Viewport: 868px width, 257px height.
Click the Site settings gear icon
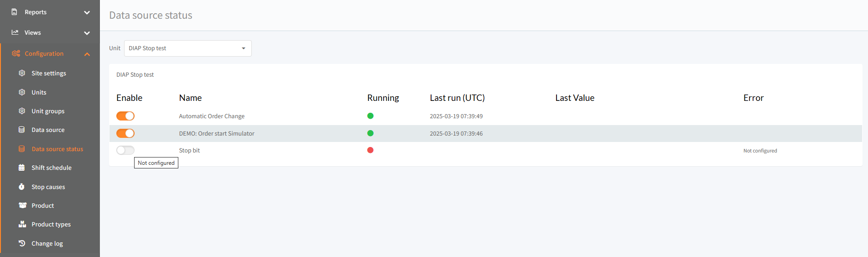tap(21, 73)
